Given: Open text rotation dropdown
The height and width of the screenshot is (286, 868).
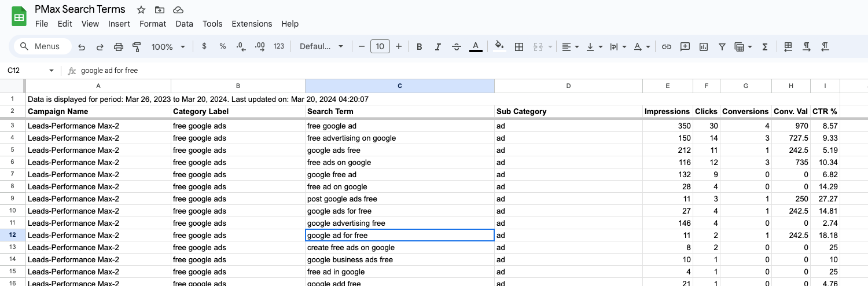Looking at the screenshot, I should point(642,47).
